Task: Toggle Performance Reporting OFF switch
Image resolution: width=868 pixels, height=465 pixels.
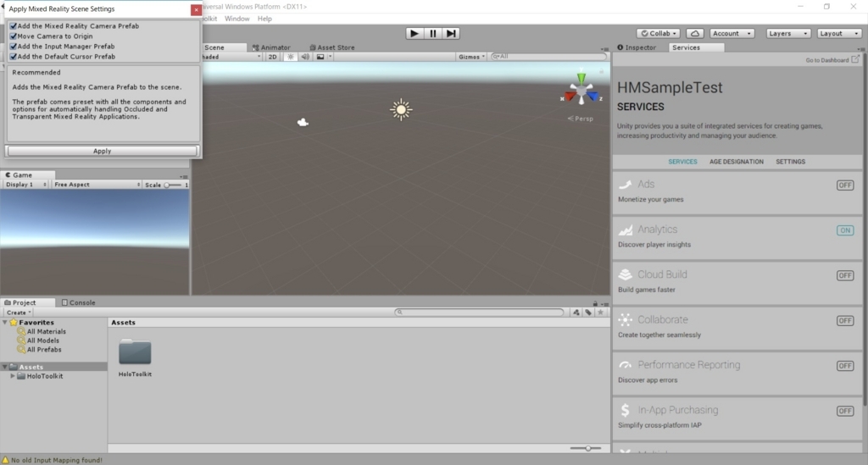Action: (845, 365)
